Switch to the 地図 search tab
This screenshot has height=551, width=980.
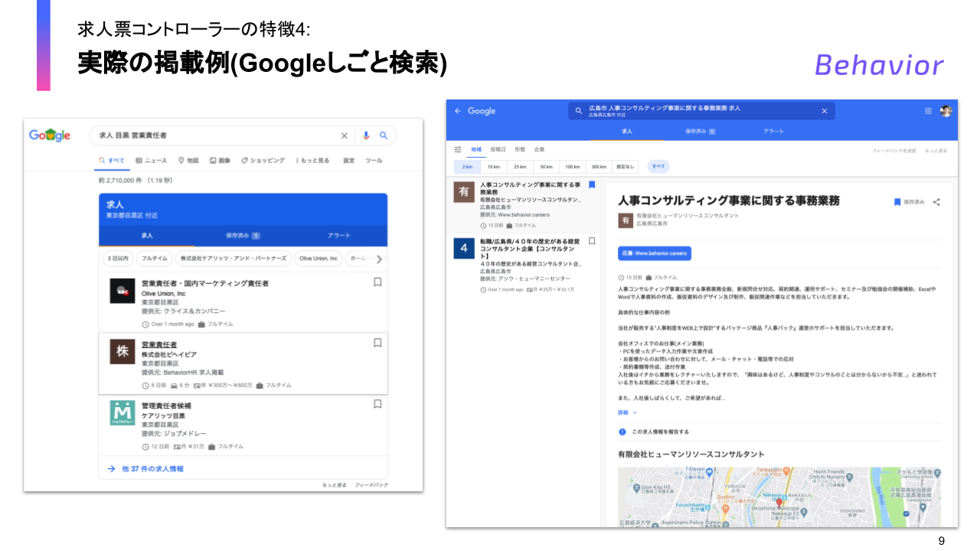pos(188,161)
